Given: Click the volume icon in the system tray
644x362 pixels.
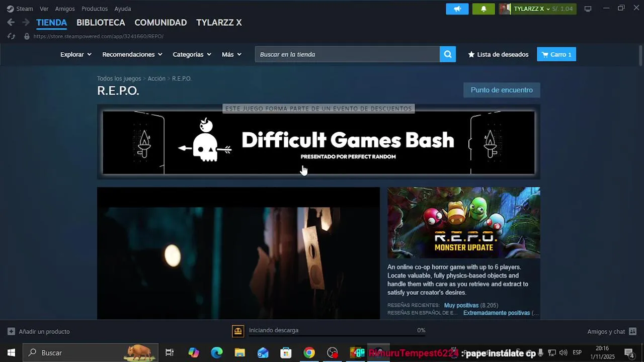Looking at the screenshot, I should 563,352.
